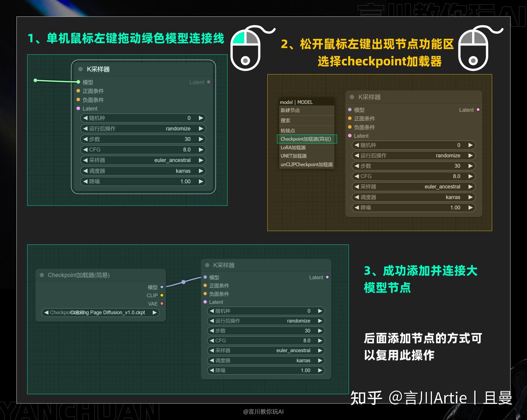Collapse the K采样器 node dot in yellow step 2 panel
Screen dimensions: 527x420
(x=352, y=97)
